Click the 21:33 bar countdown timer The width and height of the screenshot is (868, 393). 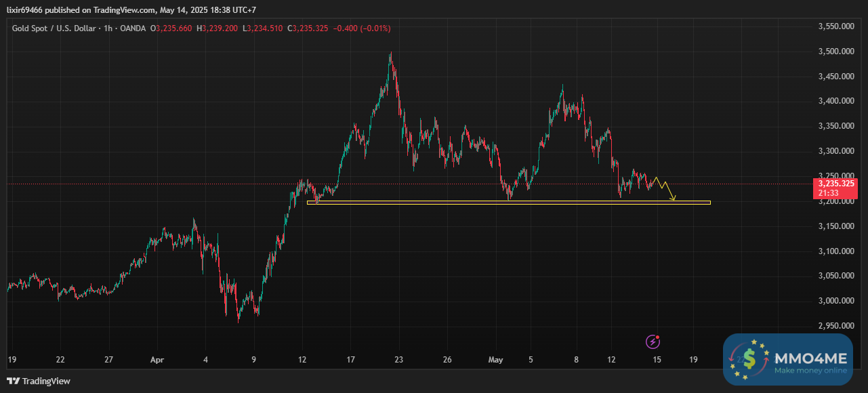tap(828, 193)
